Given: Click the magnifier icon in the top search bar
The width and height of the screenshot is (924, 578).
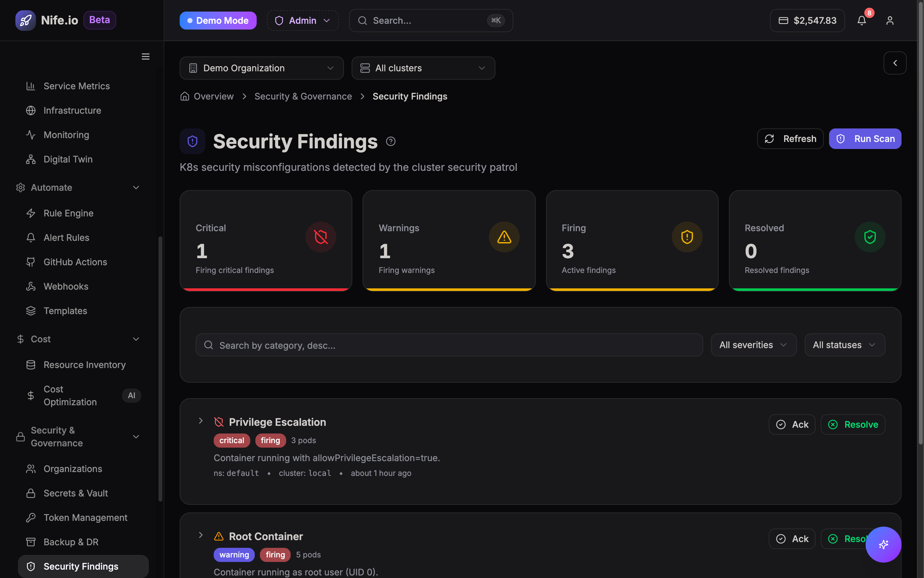Looking at the screenshot, I should [362, 21].
